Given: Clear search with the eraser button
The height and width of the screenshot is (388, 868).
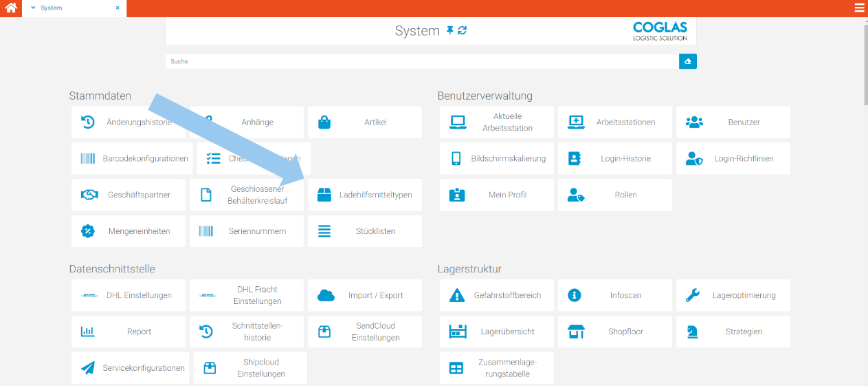Looking at the screenshot, I should coord(688,61).
